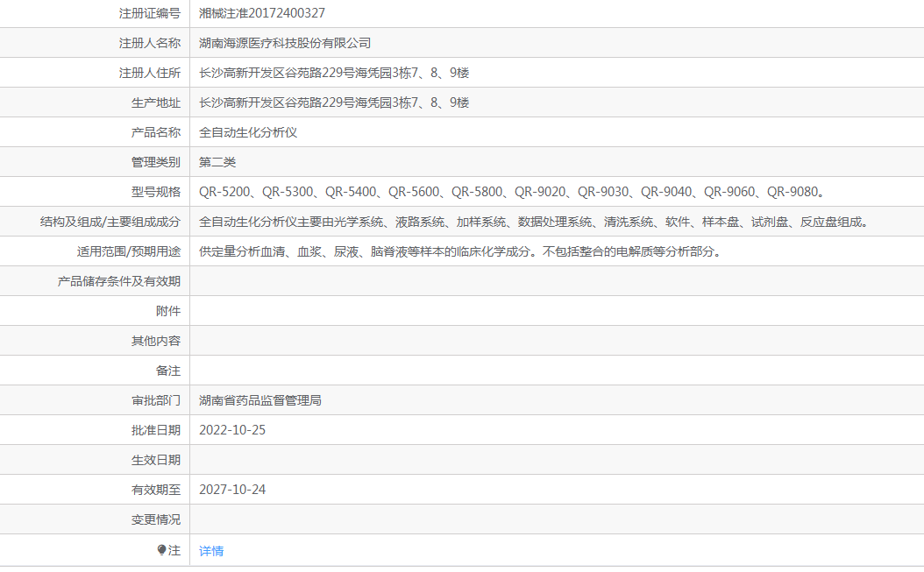924x572 pixels.
Task: Select the address in the 生产地址 row
Action: point(334,102)
